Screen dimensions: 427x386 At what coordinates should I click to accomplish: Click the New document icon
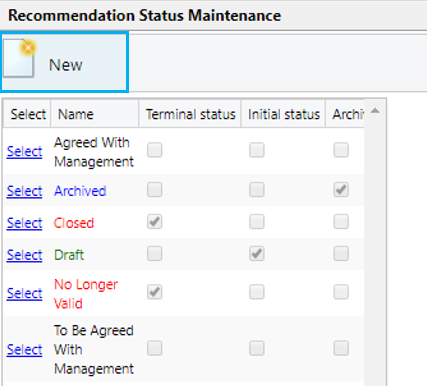[20, 58]
